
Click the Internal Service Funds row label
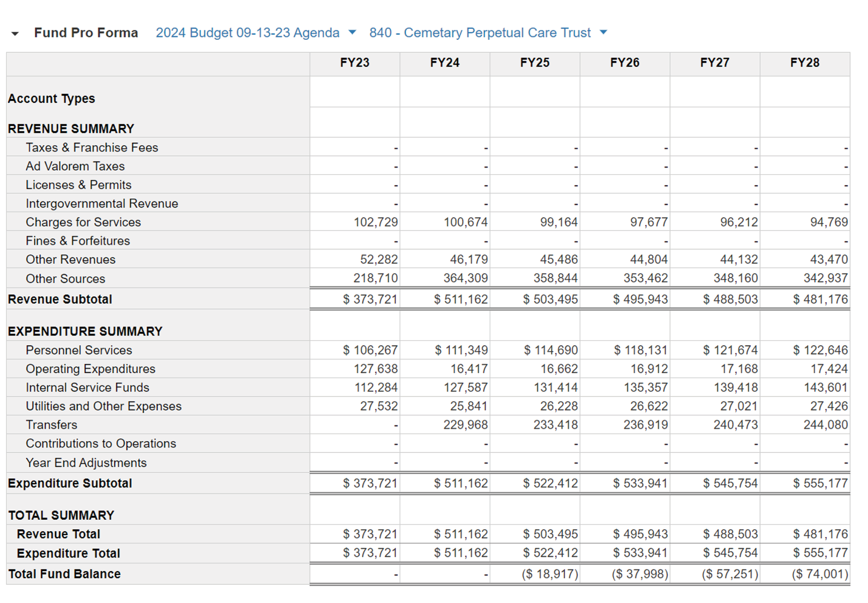pyautogui.click(x=87, y=387)
